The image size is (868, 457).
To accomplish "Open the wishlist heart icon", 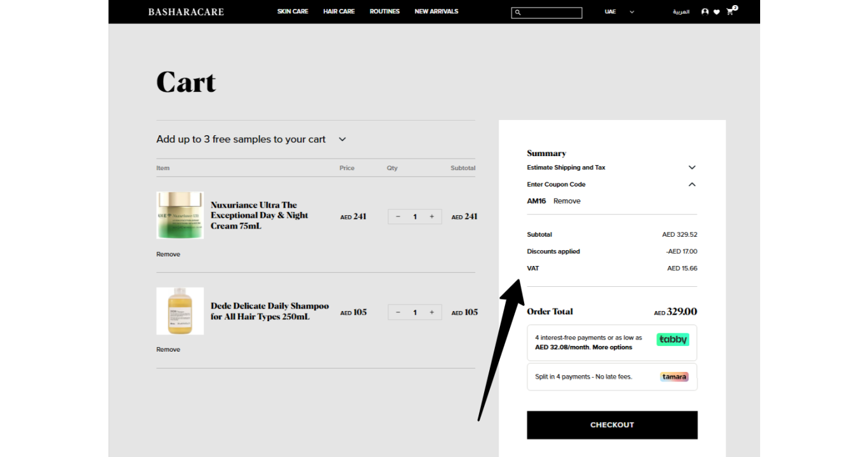I will coord(716,12).
